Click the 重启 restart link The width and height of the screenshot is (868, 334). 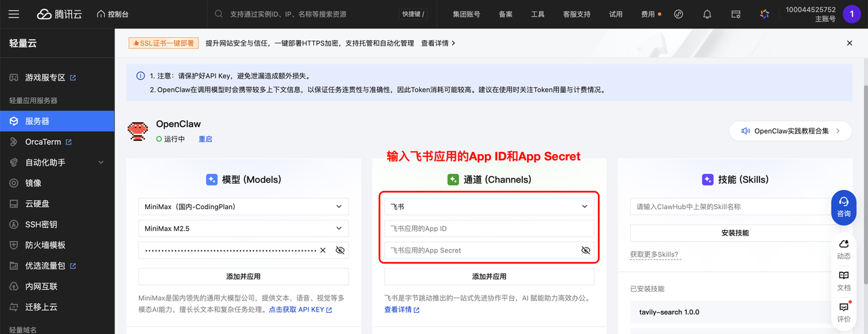(x=205, y=138)
